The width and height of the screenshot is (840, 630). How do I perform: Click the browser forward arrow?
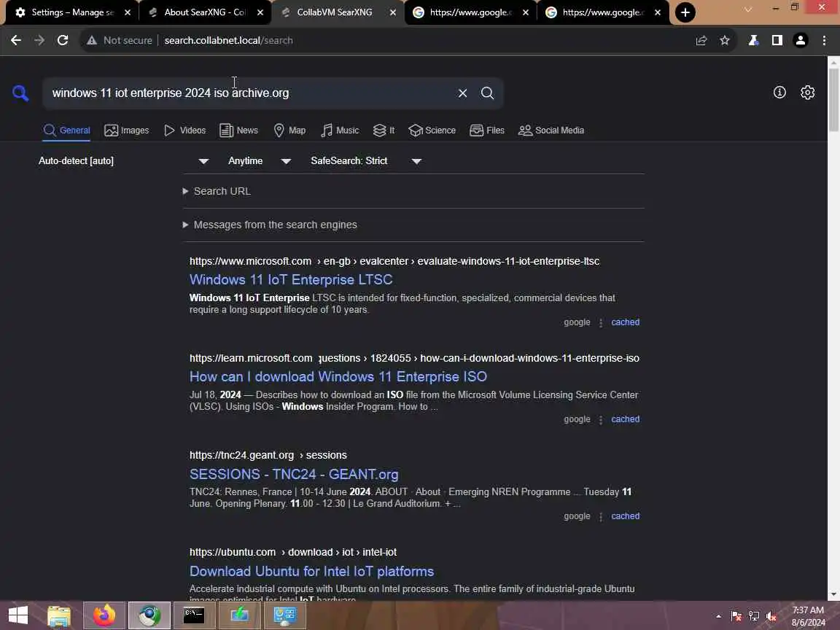[x=39, y=40]
